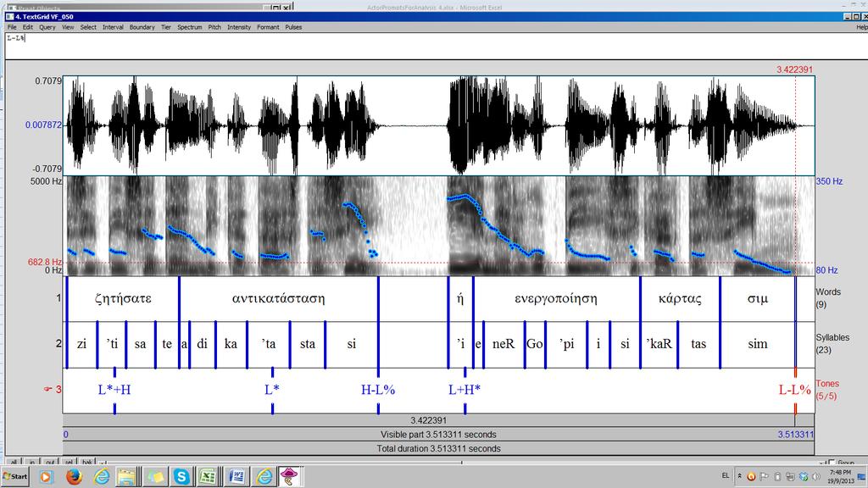Open the Internet Explorer icon beside Word
868x488 pixels.
[264, 476]
